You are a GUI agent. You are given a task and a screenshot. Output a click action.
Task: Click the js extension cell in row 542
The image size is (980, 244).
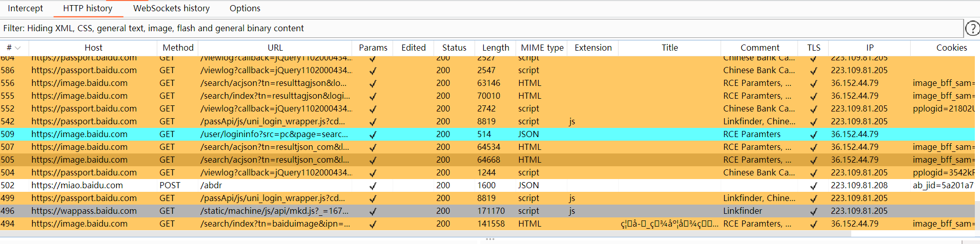tap(572, 121)
